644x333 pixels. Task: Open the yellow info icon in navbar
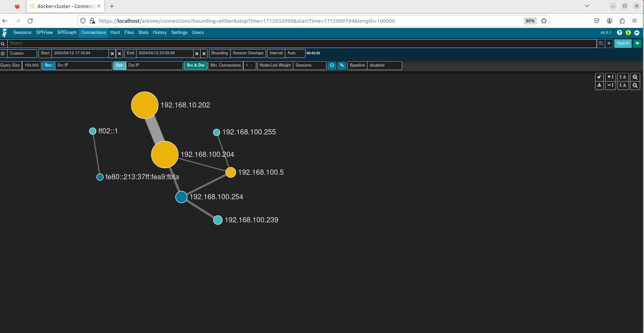point(628,33)
